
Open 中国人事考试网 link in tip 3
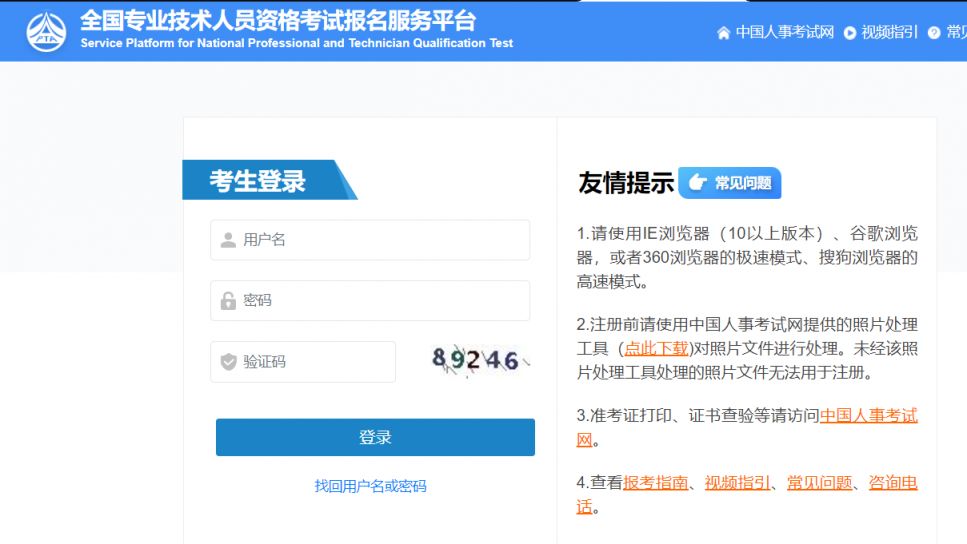pos(868,416)
